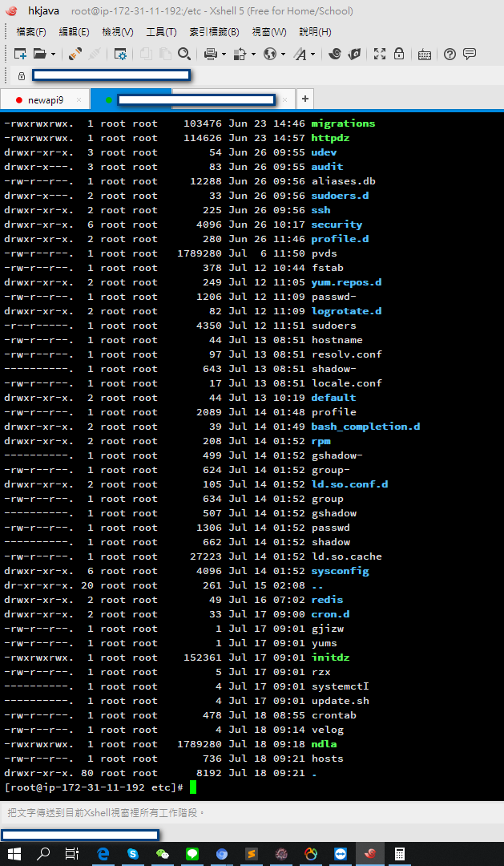
Task: Expand the file transfer dropdown arrow
Action: [x=253, y=55]
